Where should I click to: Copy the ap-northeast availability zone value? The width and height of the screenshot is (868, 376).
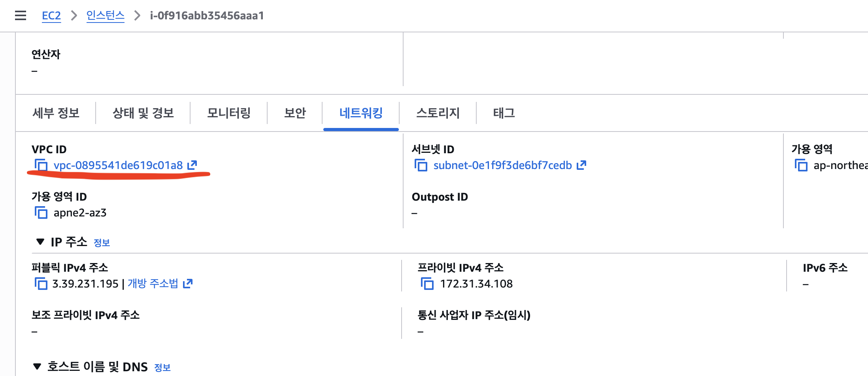tap(801, 165)
